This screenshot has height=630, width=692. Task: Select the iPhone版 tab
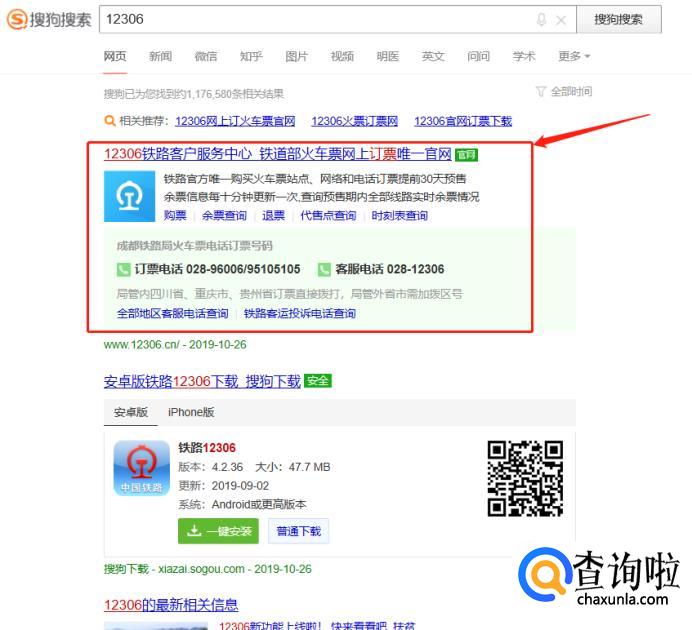tap(191, 412)
